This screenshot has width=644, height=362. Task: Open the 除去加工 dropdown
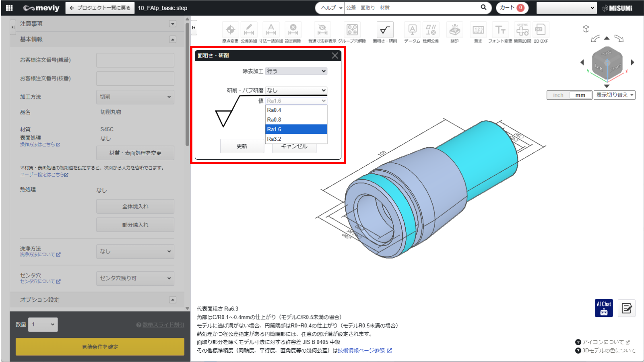click(x=296, y=71)
